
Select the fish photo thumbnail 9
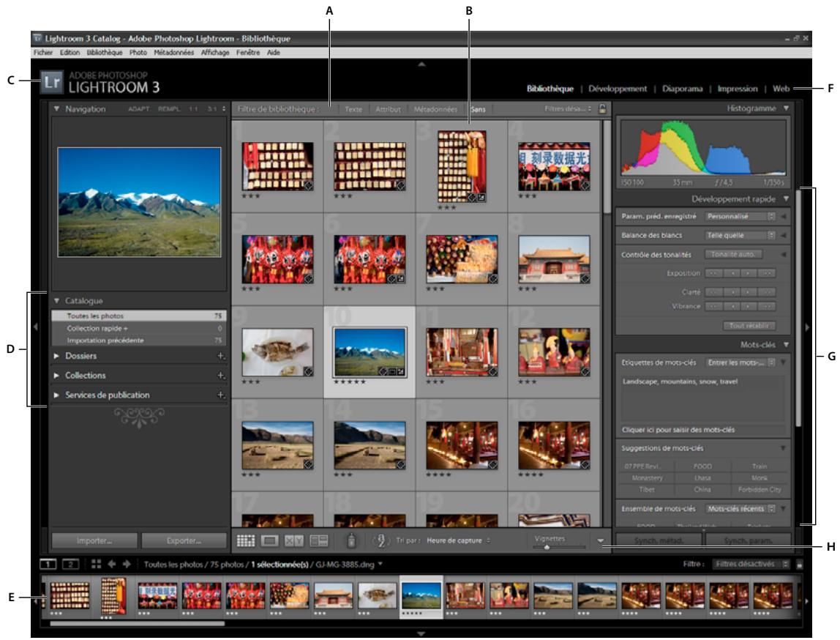[x=277, y=352]
